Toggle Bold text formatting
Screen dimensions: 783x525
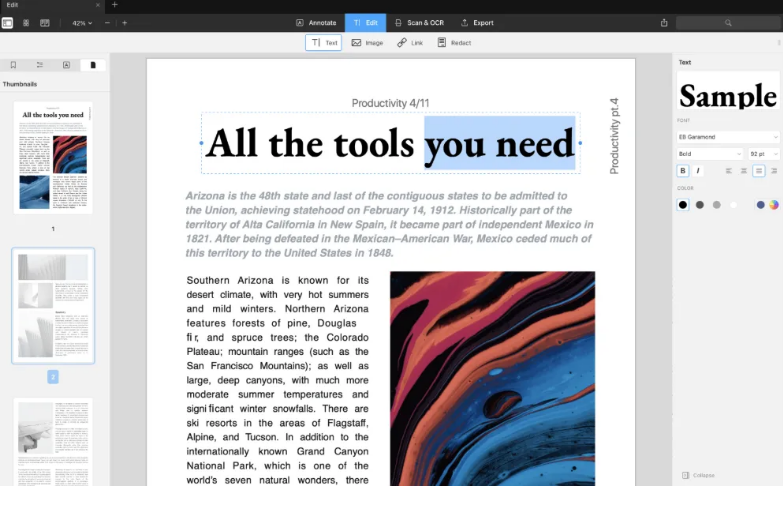683,171
